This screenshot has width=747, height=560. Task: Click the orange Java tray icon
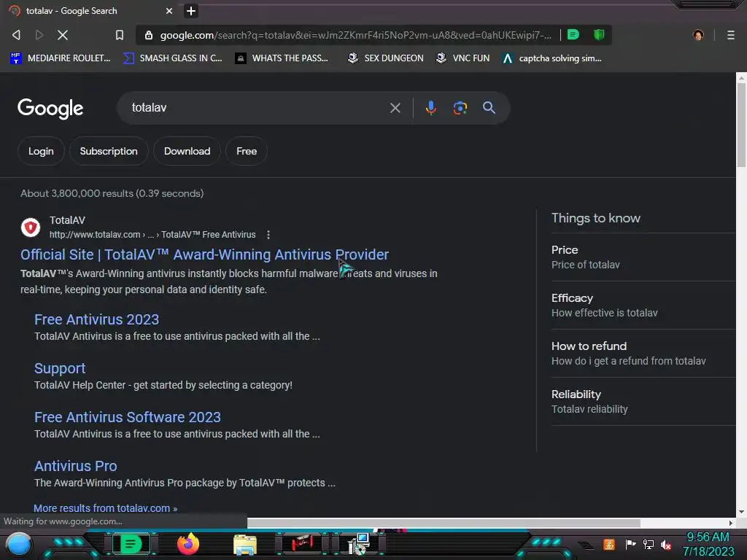609,544
